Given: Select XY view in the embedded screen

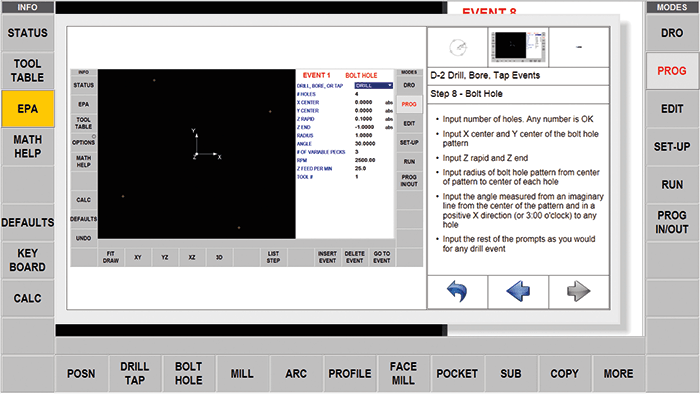Looking at the screenshot, I should pos(138,257).
